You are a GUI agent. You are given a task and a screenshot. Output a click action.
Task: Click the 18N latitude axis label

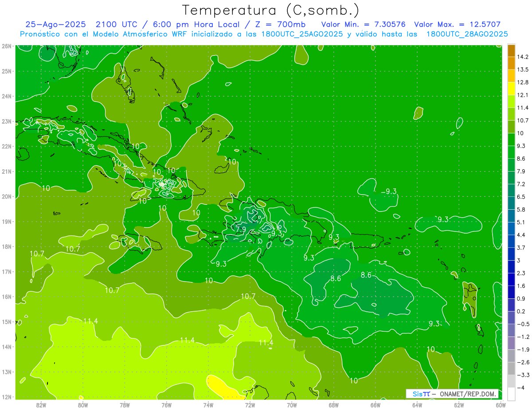(x=6, y=247)
